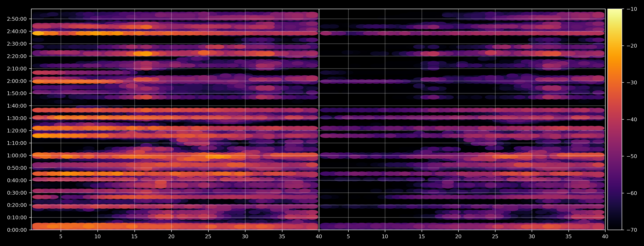Click the −50 colorbar tick label
The height and width of the screenshot is (246, 644).
click(632, 156)
